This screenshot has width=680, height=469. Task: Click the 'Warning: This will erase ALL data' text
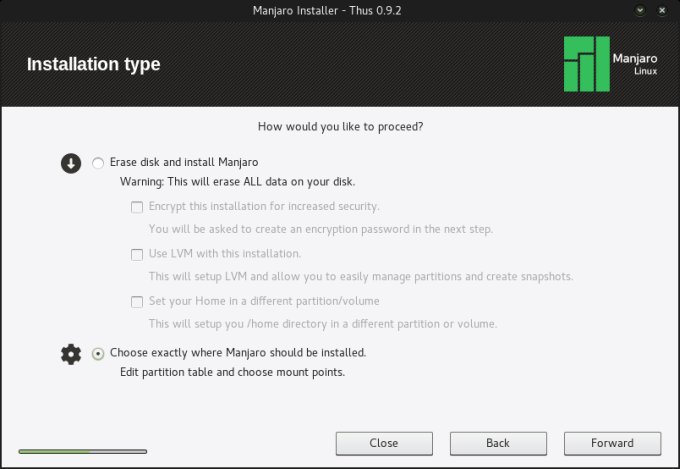tap(238, 182)
